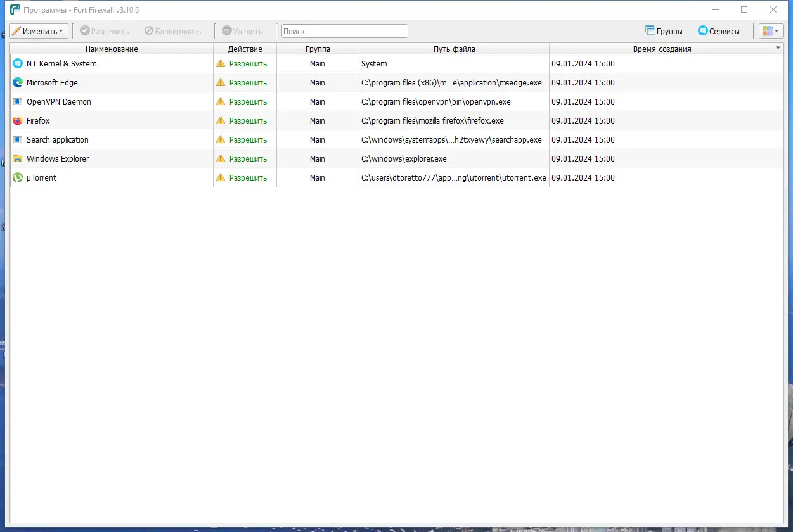This screenshot has height=532, width=793.
Task: Click the C:\windows\explorer.exe path cell
Action: (x=454, y=159)
